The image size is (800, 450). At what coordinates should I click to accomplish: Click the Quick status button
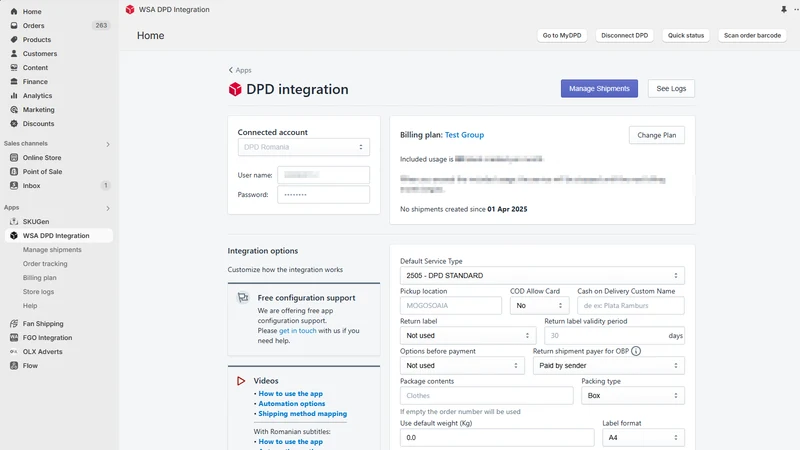[686, 35]
